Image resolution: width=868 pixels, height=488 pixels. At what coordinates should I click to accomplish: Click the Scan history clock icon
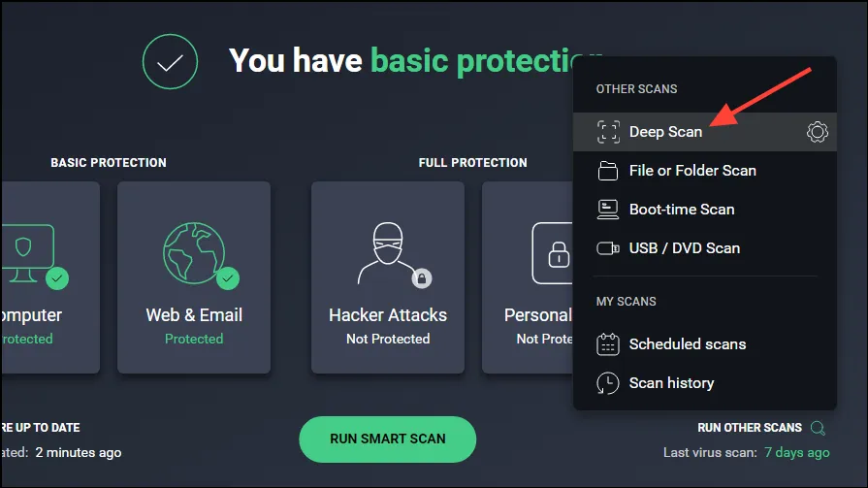(608, 383)
